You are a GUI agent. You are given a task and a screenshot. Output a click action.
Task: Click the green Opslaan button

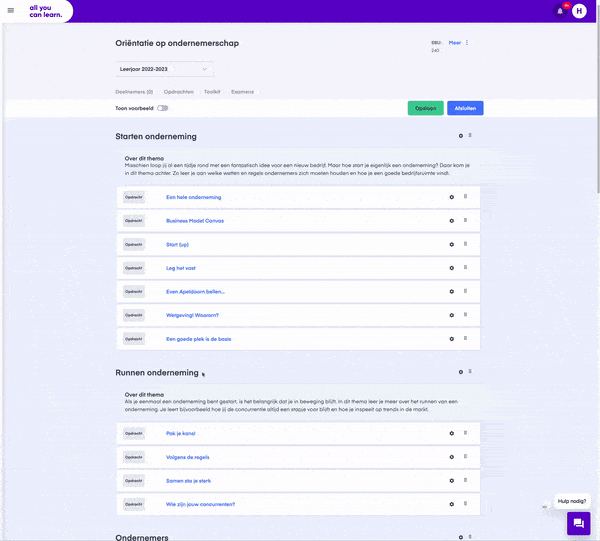coord(426,108)
